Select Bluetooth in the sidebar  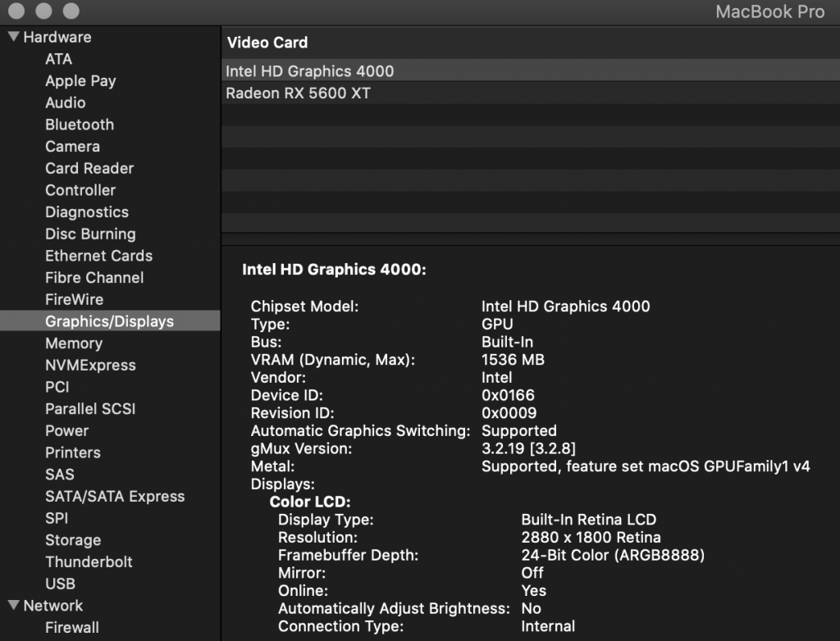(80, 125)
